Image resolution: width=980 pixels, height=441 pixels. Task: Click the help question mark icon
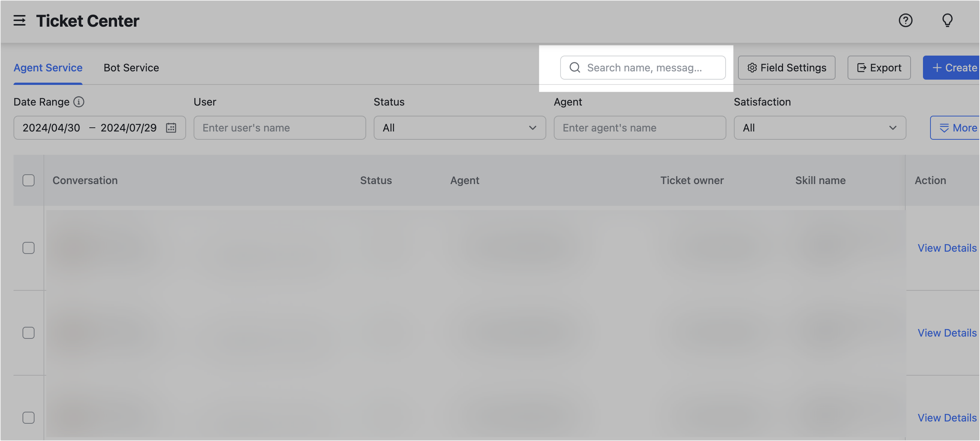pos(905,21)
